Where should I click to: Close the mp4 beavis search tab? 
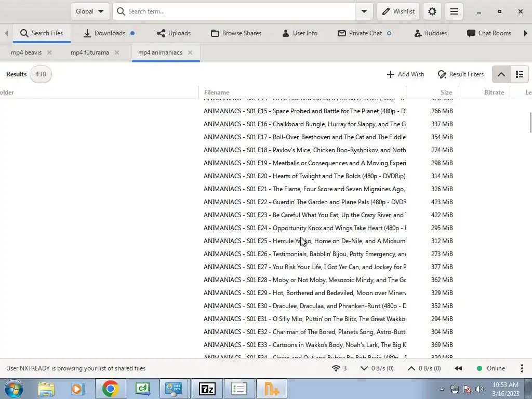pyautogui.click(x=49, y=52)
